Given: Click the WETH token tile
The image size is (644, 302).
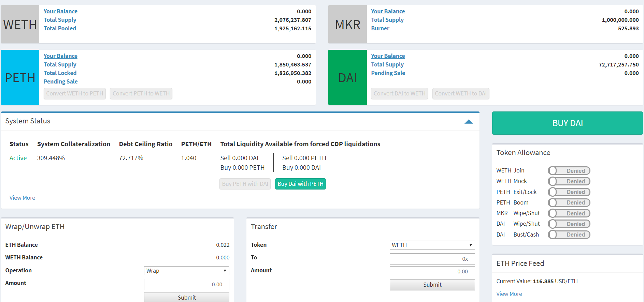Looking at the screenshot, I should coord(20,24).
